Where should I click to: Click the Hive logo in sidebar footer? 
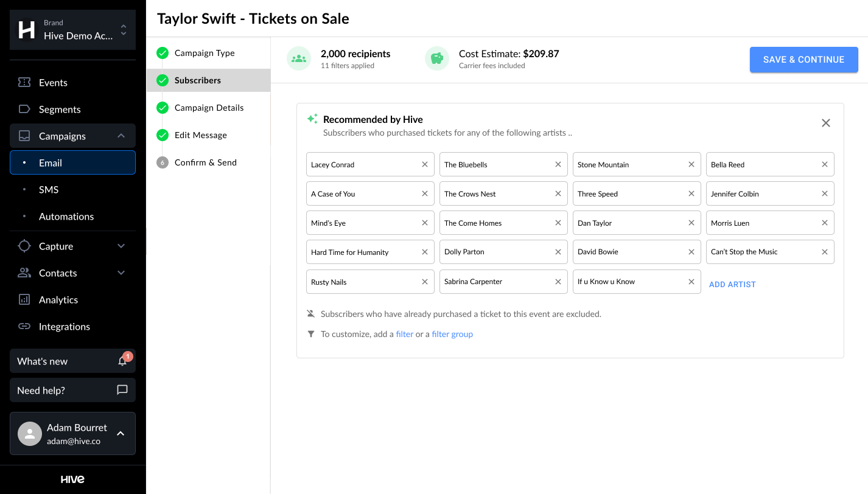tap(72, 479)
